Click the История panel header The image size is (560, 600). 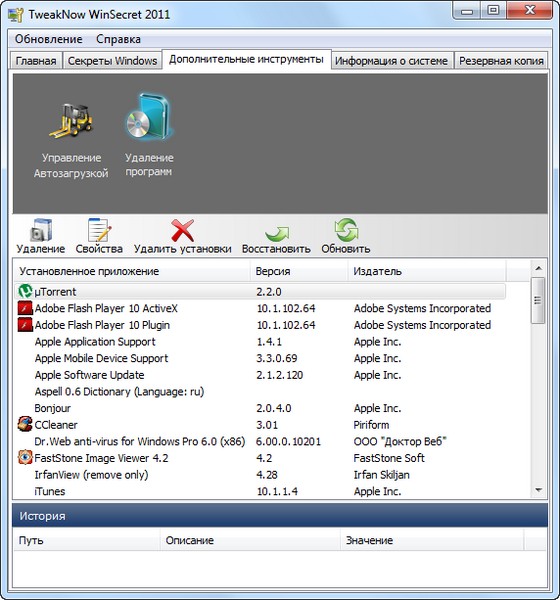pyautogui.click(x=280, y=516)
